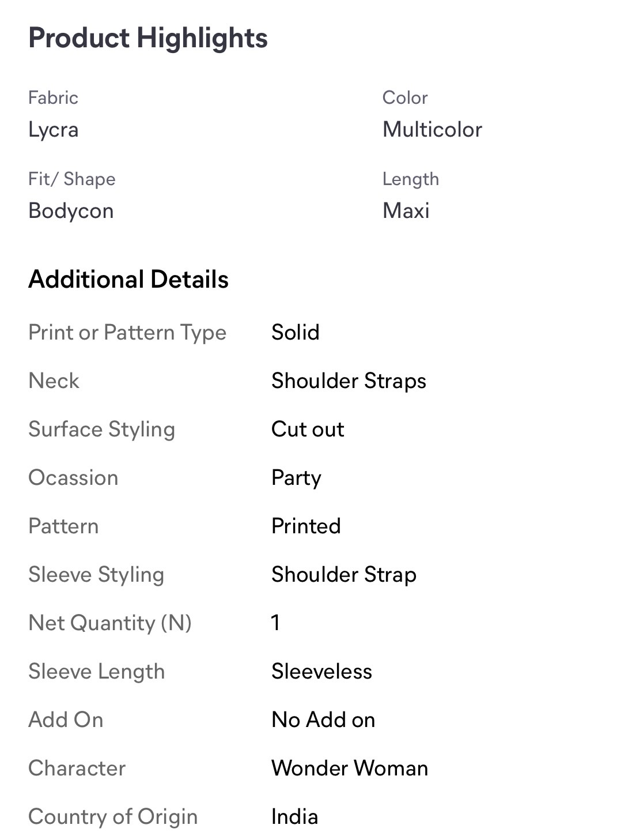Tap the Shoulder Straps neck value

(349, 381)
